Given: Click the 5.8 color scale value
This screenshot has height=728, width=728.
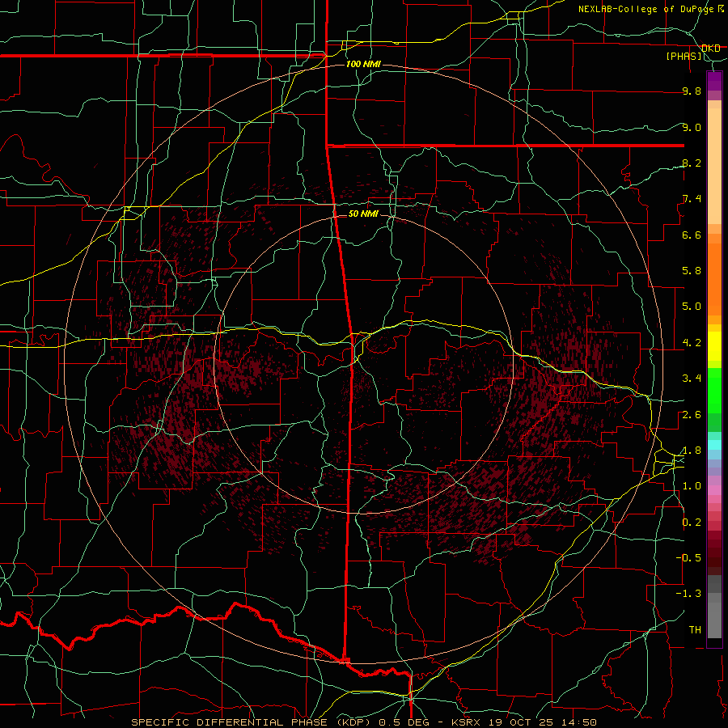Looking at the screenshot, I should tap(692, 271).
